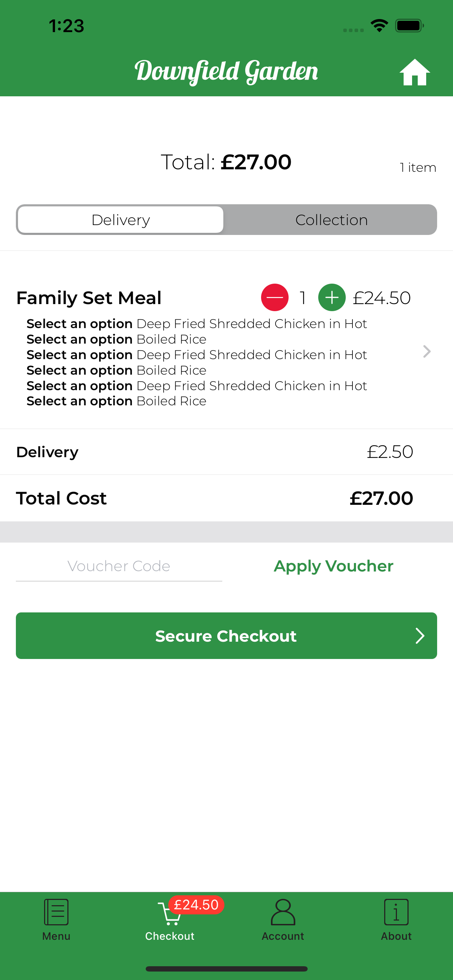Tap the £24.50 cart badge
Screen dimensions: 453x980
(x=196, y=904)
